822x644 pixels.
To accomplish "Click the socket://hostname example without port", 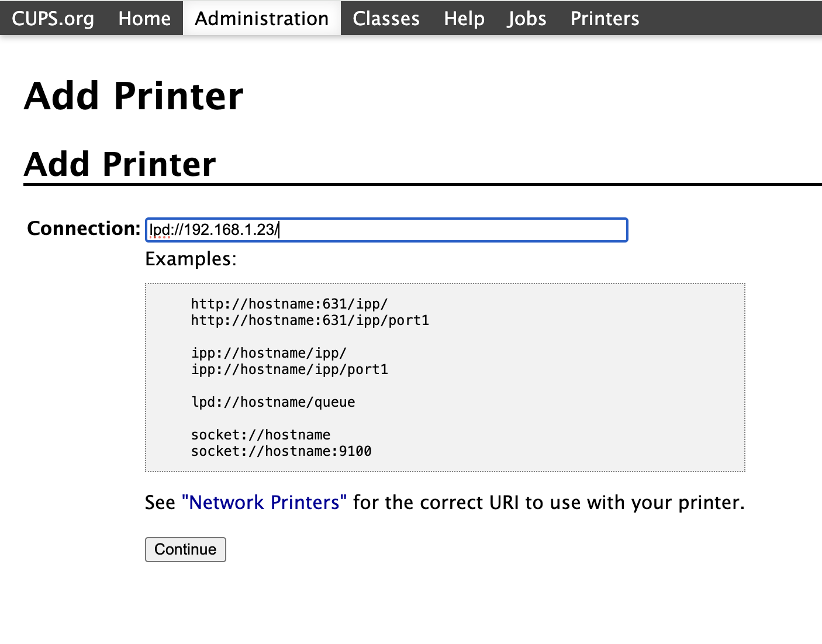I will click(x=261, y=435).
